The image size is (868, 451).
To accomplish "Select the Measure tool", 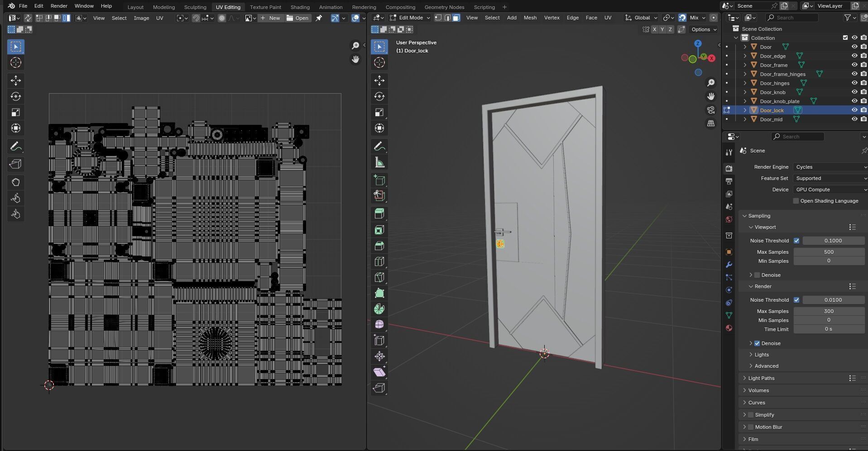I will pos(379,162).
